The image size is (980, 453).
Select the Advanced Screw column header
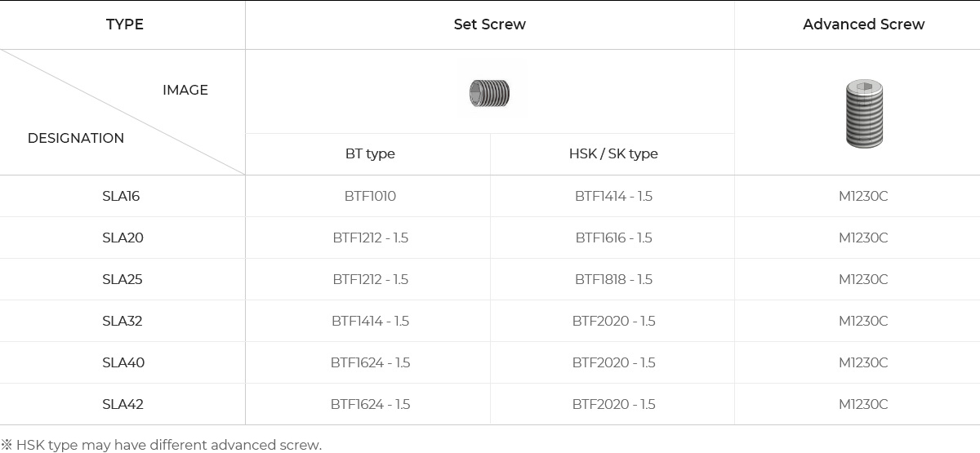[x=863, y=24]
